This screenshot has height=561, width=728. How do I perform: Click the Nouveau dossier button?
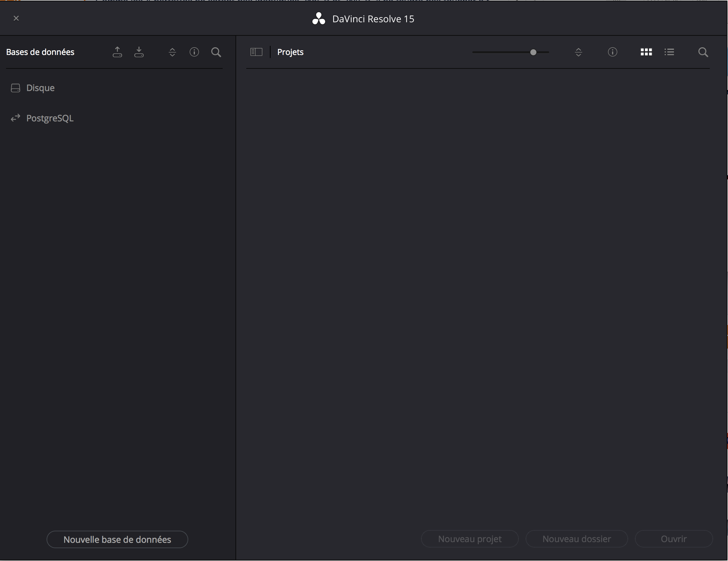577,539
